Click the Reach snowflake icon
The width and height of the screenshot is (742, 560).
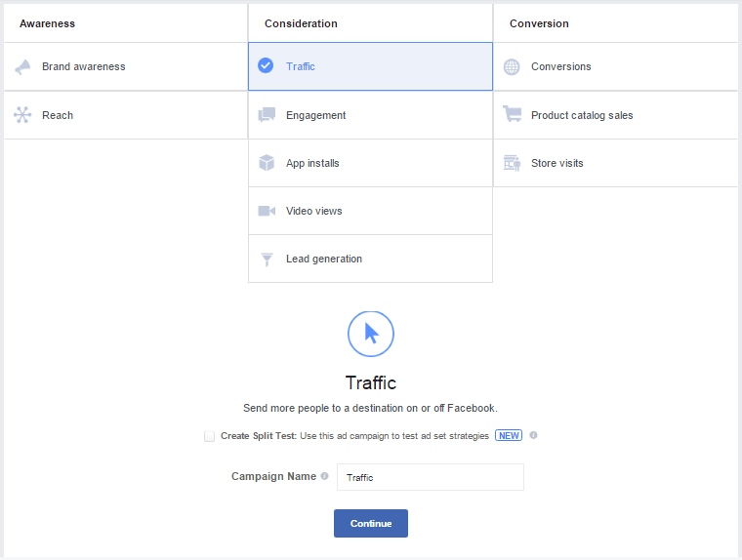coord(22,115)
